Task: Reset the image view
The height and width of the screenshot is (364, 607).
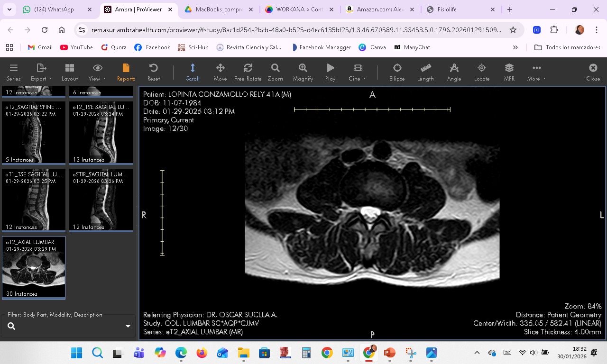Action: 153,72
